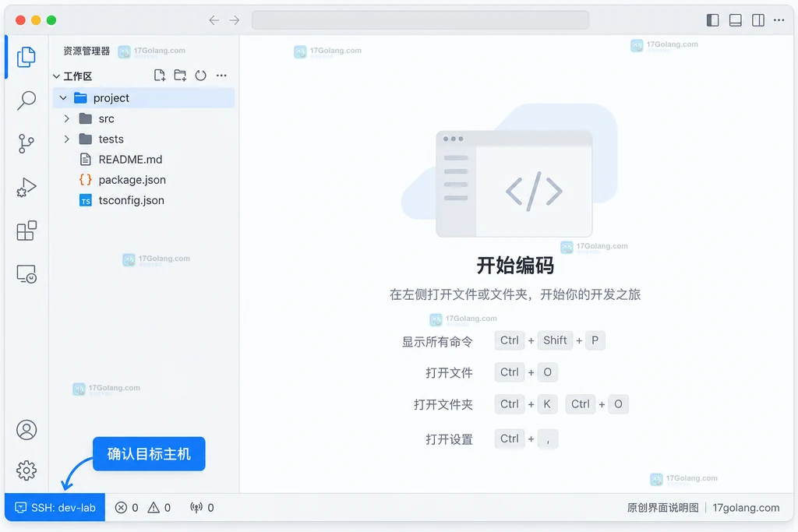This screenshot has height=532, width=798.
Task: Open workspace more actions ellipsis
Action: pos(221,76)
